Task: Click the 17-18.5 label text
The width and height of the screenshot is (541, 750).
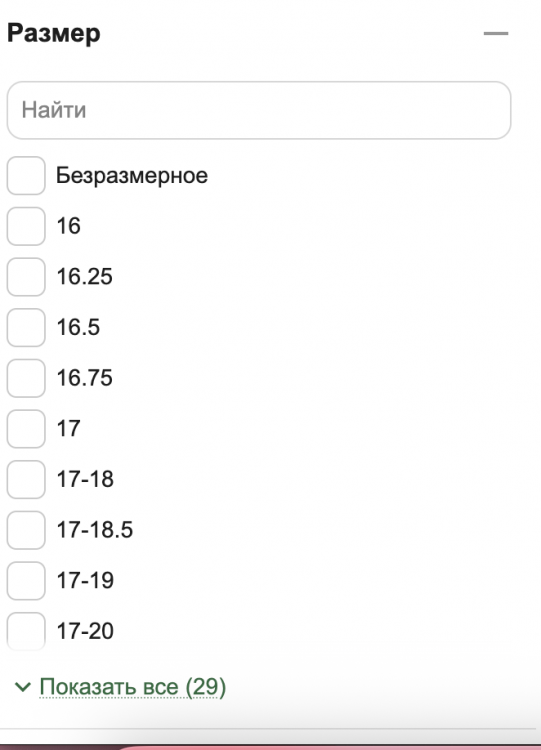Action: [x=95, y=530]
